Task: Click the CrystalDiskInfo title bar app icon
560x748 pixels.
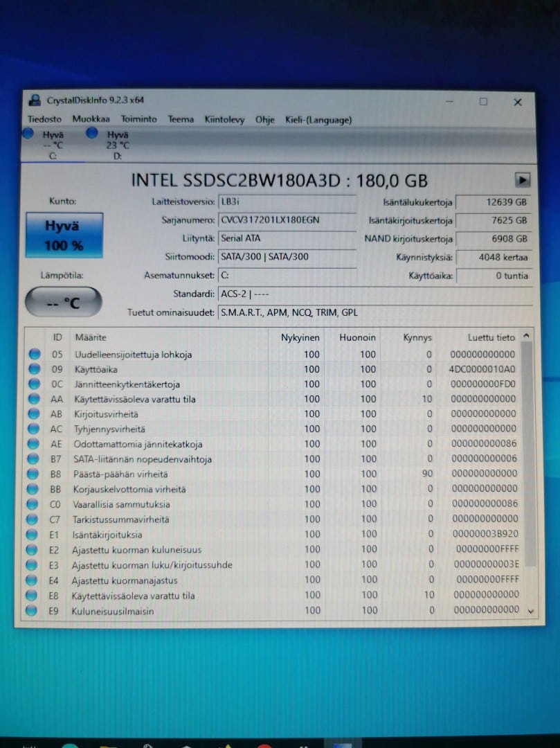Action: (x=34, y=100)
